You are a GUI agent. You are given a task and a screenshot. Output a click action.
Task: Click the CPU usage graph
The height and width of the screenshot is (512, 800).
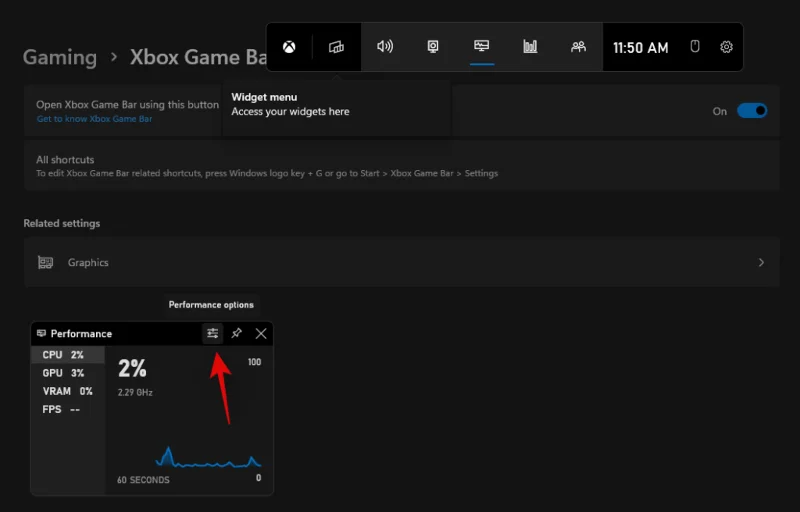pos(208,456)
